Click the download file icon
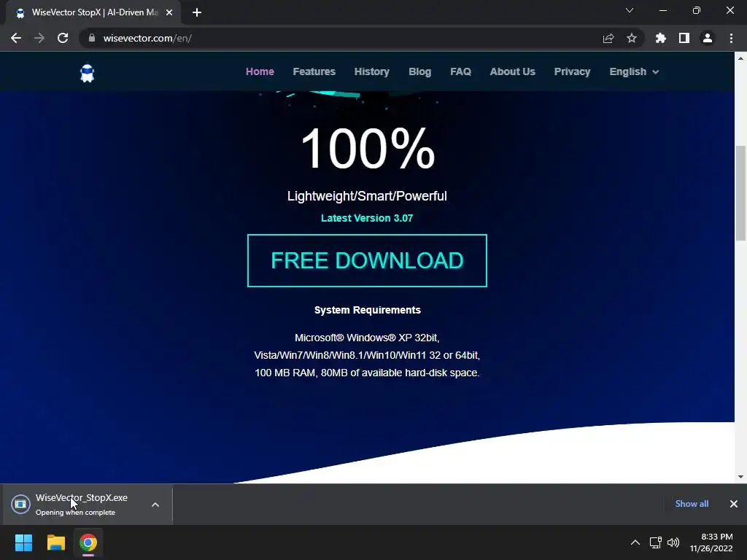The height and width of the screenshot is (560, 747). click(x=20, y=504)
